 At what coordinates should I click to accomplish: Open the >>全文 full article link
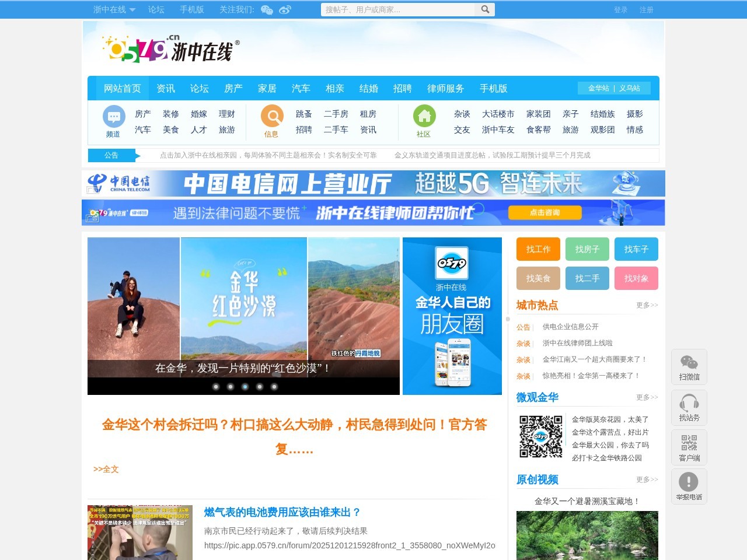(106, 468)
